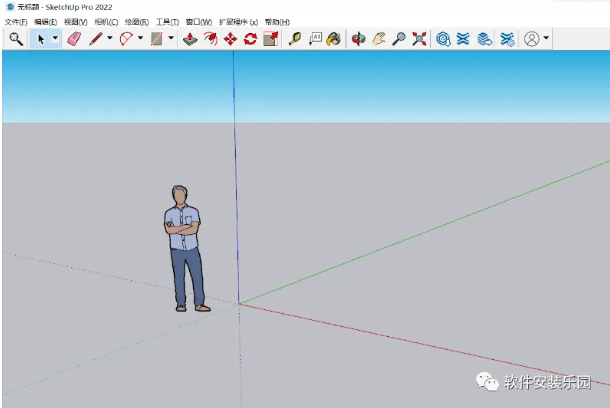
Task: Choose the Rotate tool
Action: tap(250, 39)
